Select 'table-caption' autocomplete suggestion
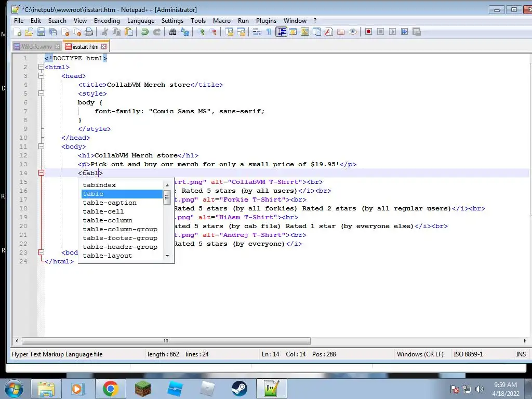The width and height of the screenshot is (532, 399). (122, 203)
